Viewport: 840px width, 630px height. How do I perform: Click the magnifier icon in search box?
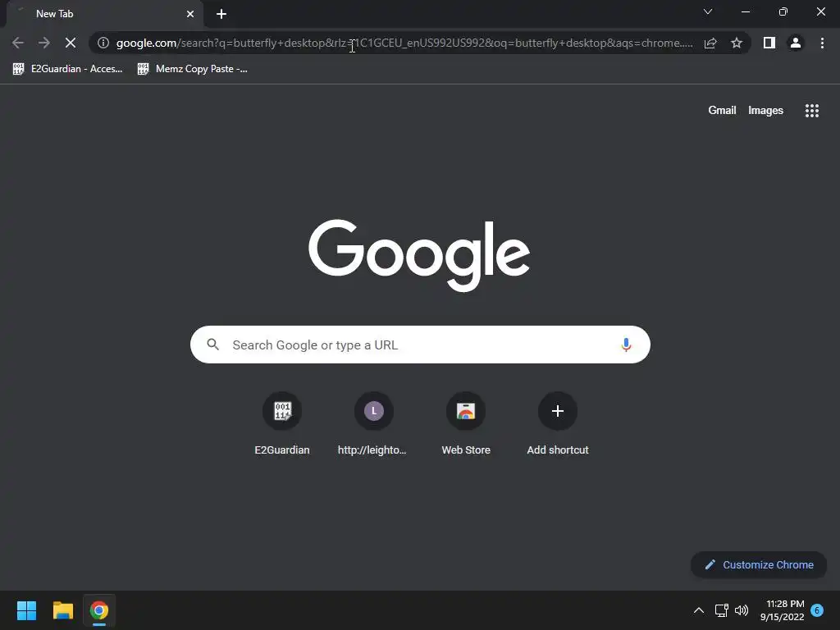point(212,345)
